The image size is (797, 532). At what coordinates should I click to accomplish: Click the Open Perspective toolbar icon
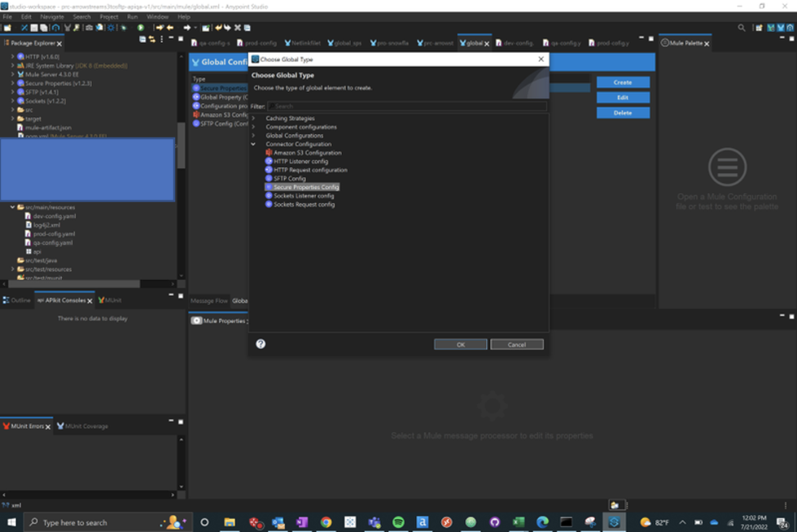click(x=759, y=28)
